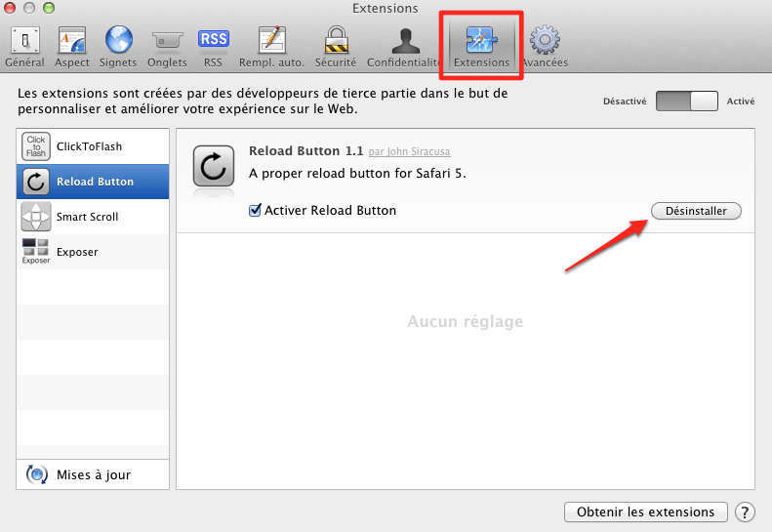This screenshot has height=532, width=772.
Task: Click the green zoom window button
Action: [x=48, y=8]
